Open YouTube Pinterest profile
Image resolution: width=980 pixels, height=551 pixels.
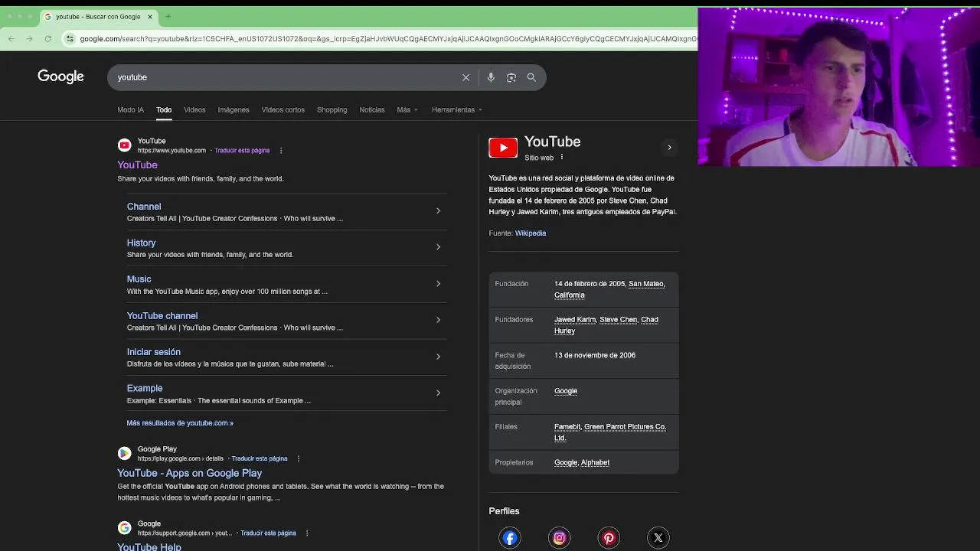(609, 538)
